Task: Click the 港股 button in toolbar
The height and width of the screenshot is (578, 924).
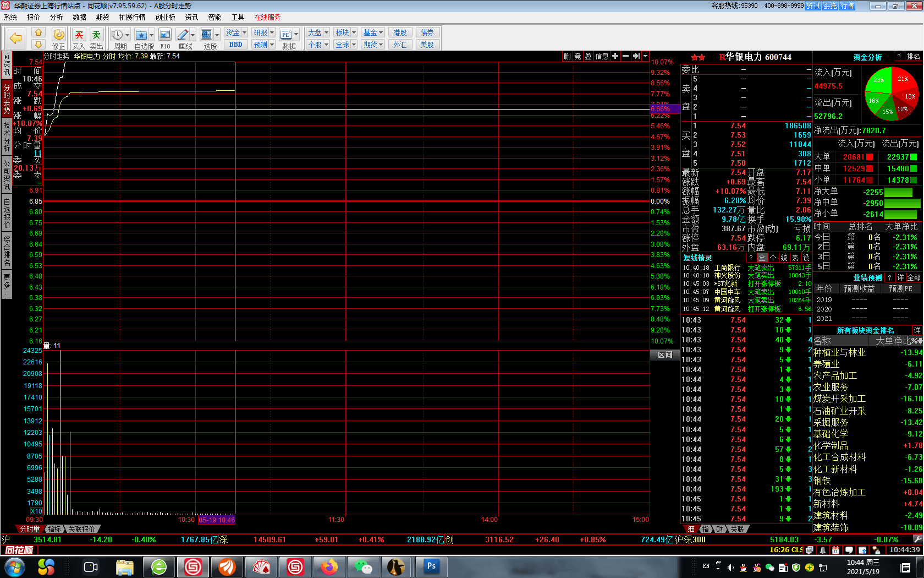Action: 400,32
